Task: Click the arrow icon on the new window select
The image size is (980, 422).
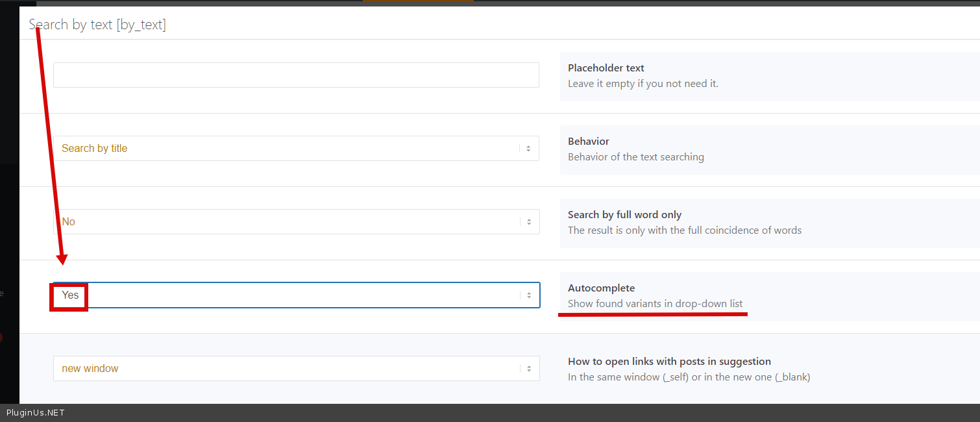Action: [528, 369]
